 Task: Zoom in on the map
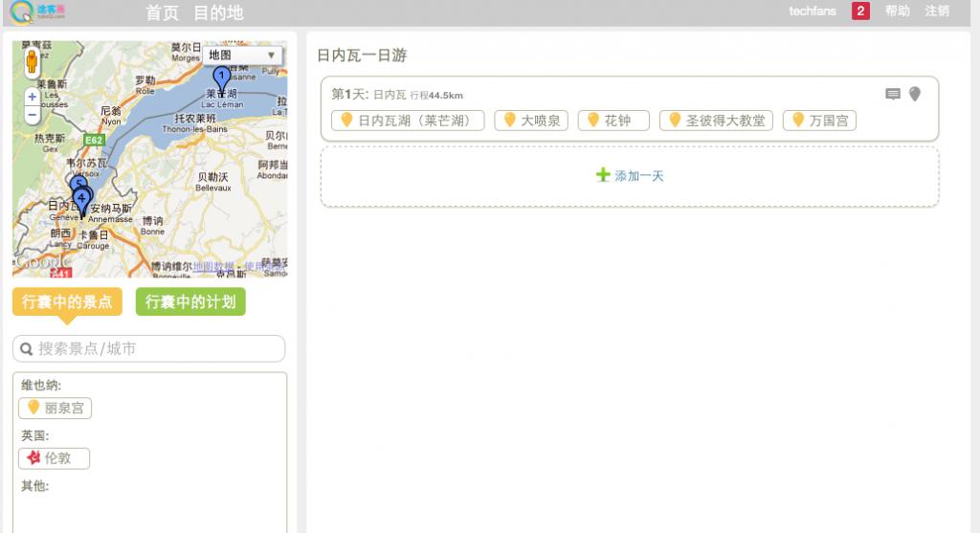click(x=32, y=97)
